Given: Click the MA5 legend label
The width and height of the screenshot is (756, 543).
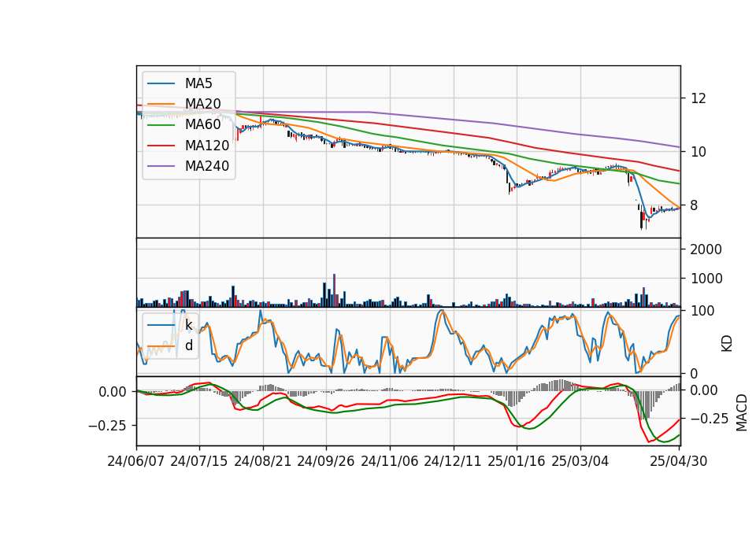Looking at the screenshot, I should [x=198, y=83].
